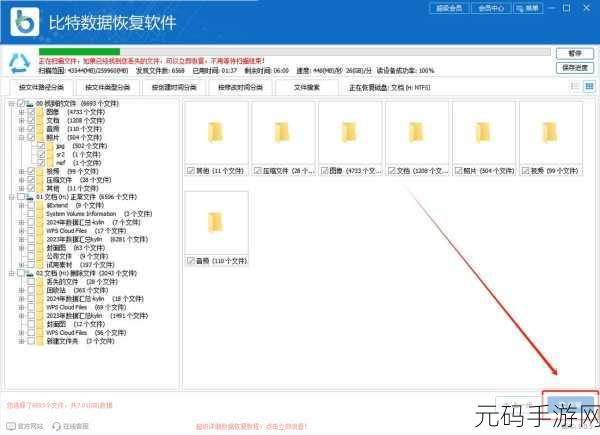The width and height of the screenshot is (600, 435).
Task: Open the 照片 (504个文件) folder thumbnail
Action: click(484, 133)
